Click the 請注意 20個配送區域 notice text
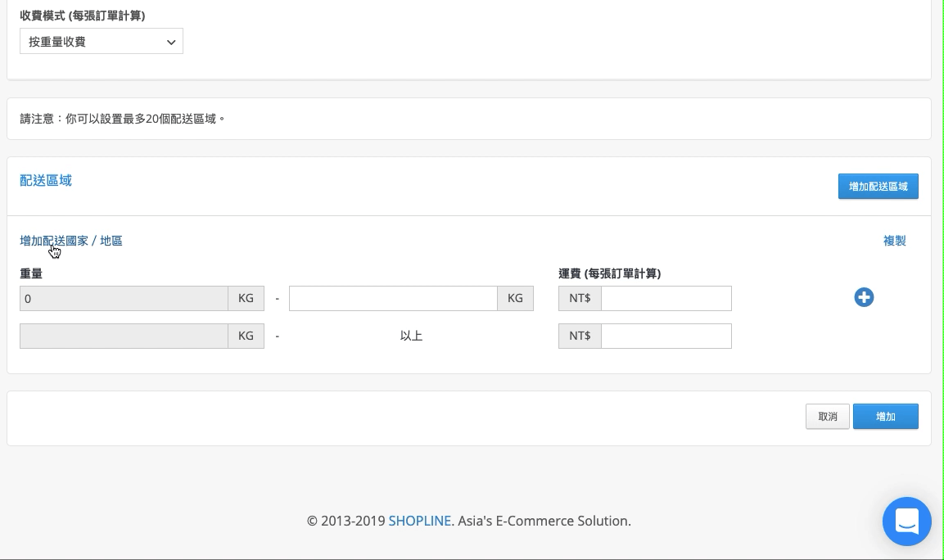The image size is (944, 560). [123, 119]
